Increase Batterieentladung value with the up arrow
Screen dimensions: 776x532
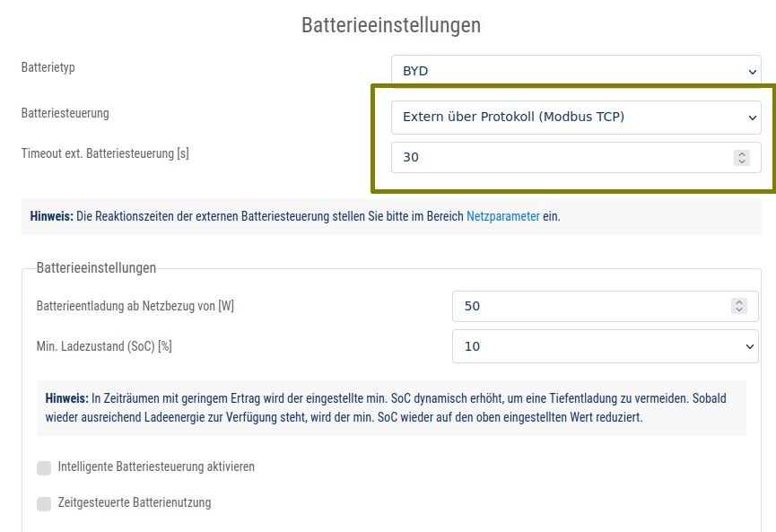click(x=739, y=302)
